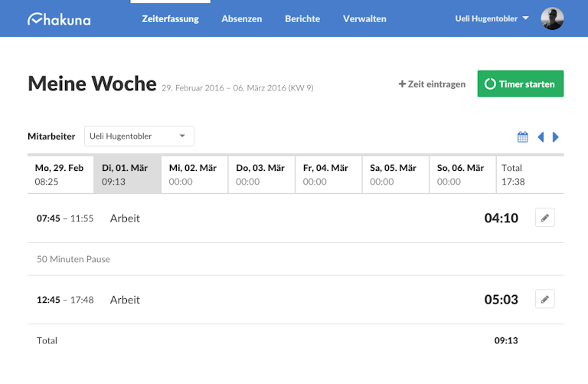This screenshot has width=588, height=384.
Task: Select the So, 06. Mär day tab
Action: click(462, 175)
